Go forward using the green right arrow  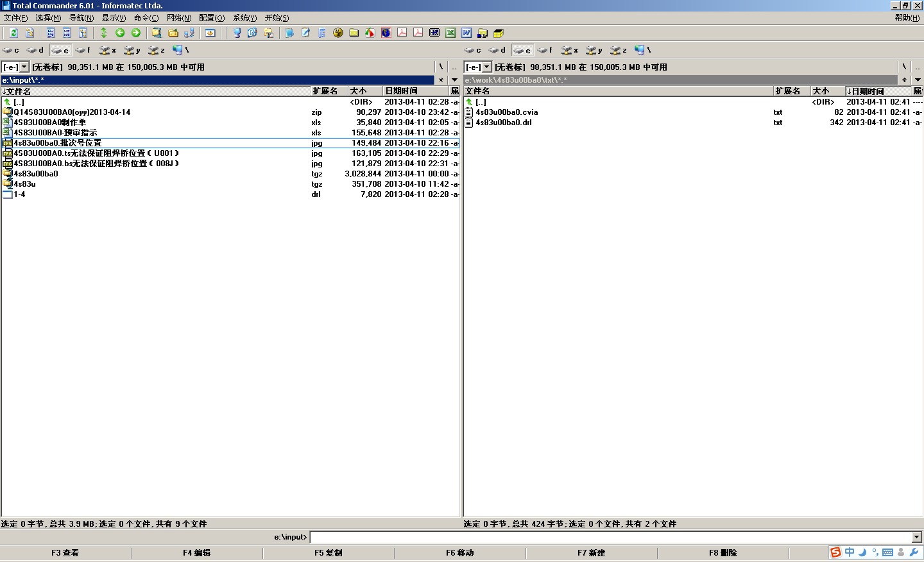coord(136,33)
